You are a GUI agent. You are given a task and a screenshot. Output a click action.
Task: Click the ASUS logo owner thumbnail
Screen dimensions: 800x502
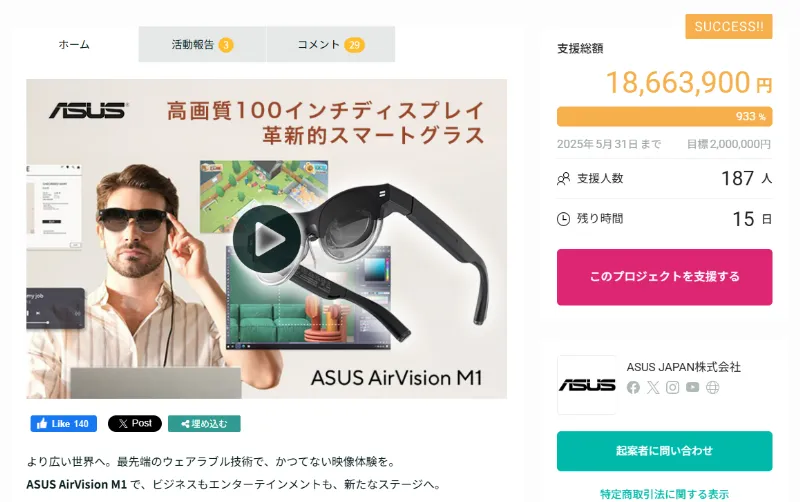587,385
